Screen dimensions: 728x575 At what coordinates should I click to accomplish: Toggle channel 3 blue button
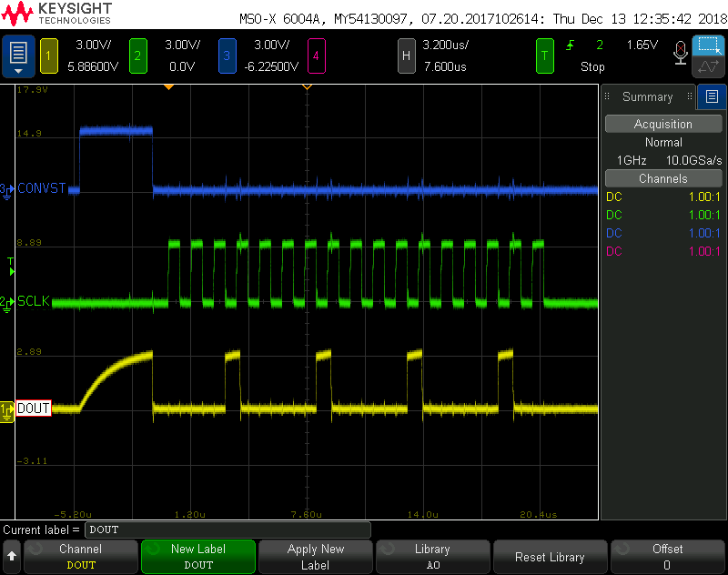227,56
